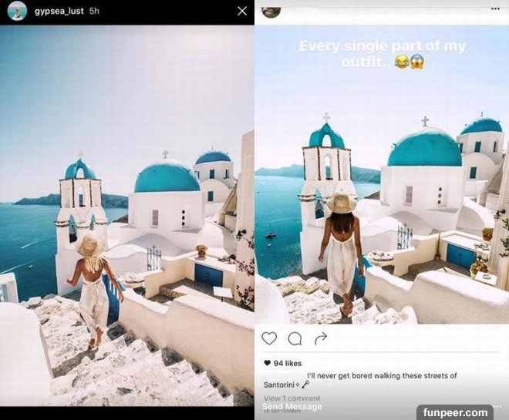Image resolution: width=509 pixels, height=420 pixels.
Task: Open gypsea_lust profile avatar
Action: click(x=17, y=11)
